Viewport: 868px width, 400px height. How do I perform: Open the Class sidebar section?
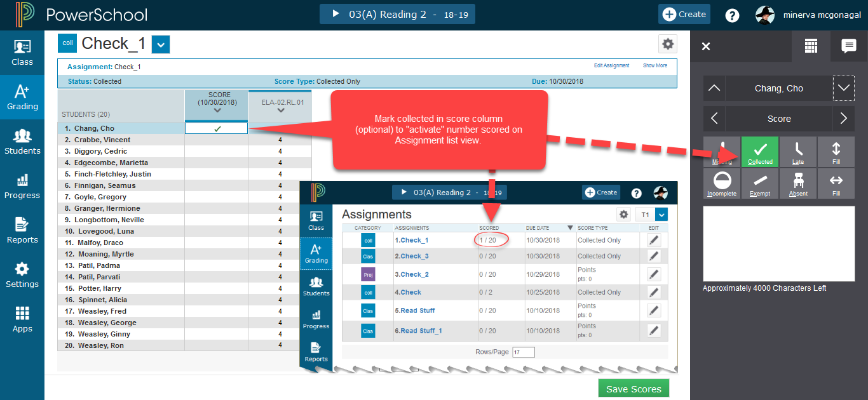[x=22, y=53]
